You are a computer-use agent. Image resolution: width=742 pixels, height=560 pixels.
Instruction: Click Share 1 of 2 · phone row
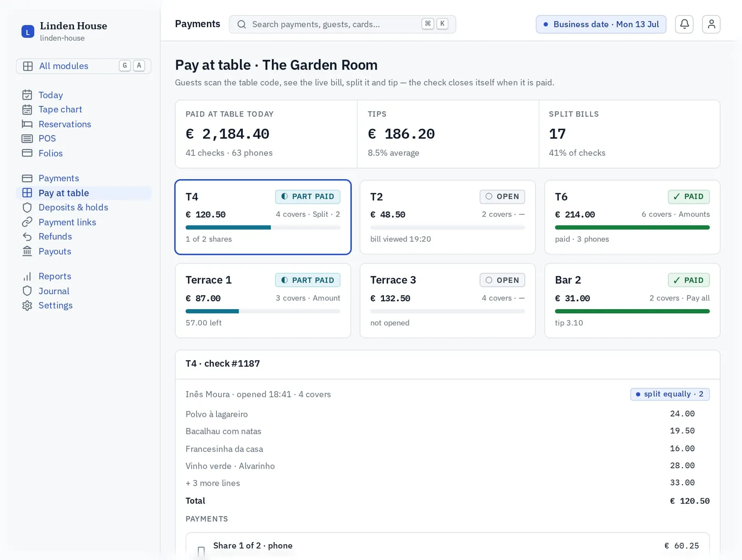pos(447,546)
